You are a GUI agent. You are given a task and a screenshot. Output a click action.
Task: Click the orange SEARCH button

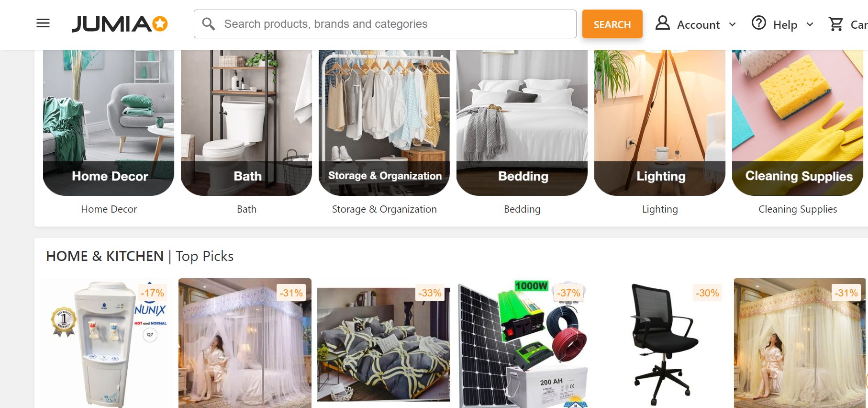[612, 24]
